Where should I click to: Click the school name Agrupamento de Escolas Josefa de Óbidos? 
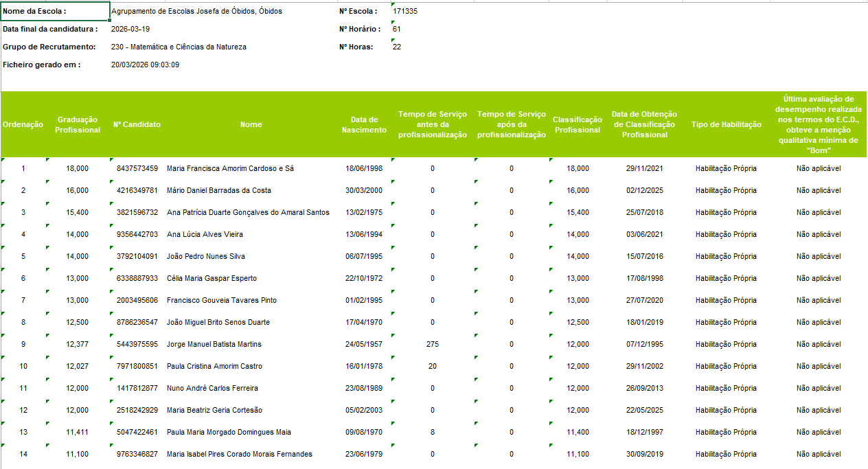[196, 12]
